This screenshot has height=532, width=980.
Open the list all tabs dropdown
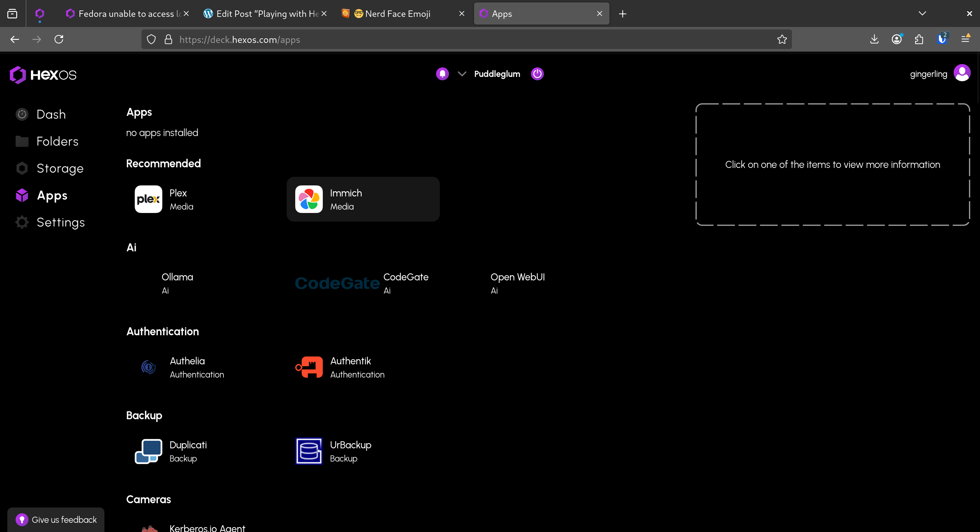tap(922, 14)
